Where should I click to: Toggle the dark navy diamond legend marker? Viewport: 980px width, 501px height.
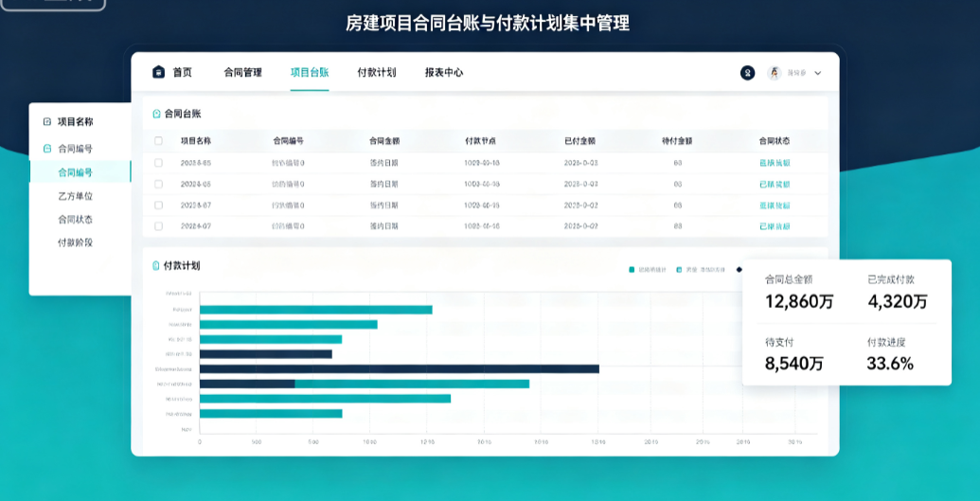click(739, 270)
